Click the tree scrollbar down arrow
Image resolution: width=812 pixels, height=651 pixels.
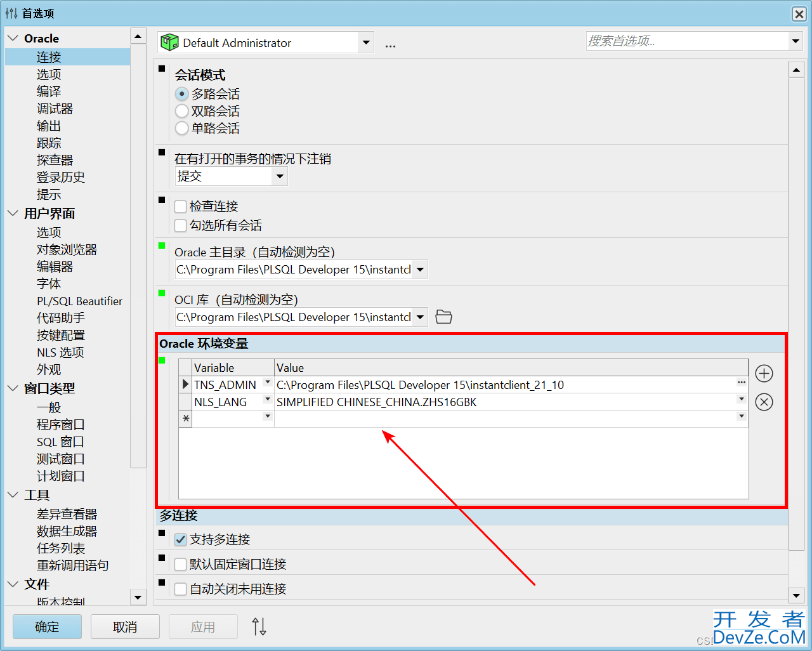[x=138, y=597]
